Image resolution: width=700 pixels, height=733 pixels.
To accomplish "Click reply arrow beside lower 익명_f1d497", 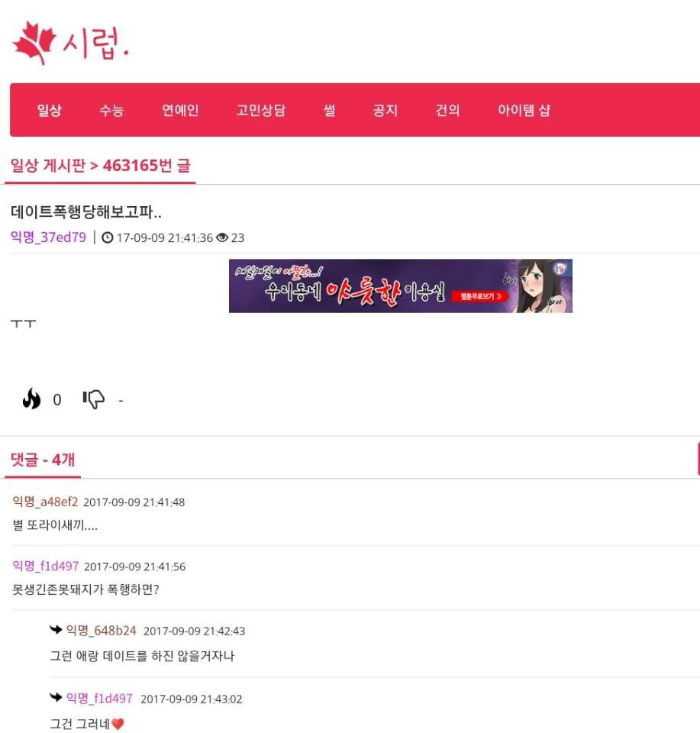I will point(56,697).
